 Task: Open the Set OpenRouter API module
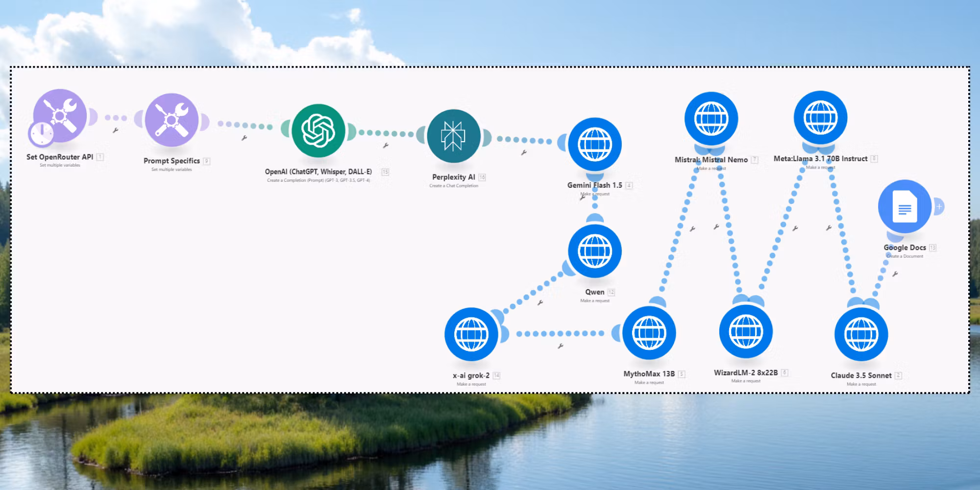coord(60,115)
